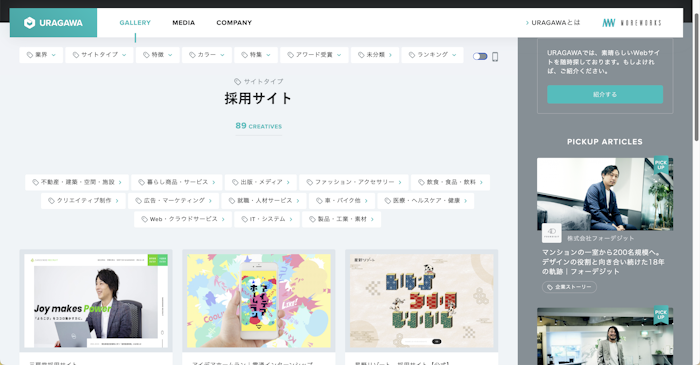Click the page vertical scrollbar
Screen dimensions: 700x365
[x=696, y=76]
